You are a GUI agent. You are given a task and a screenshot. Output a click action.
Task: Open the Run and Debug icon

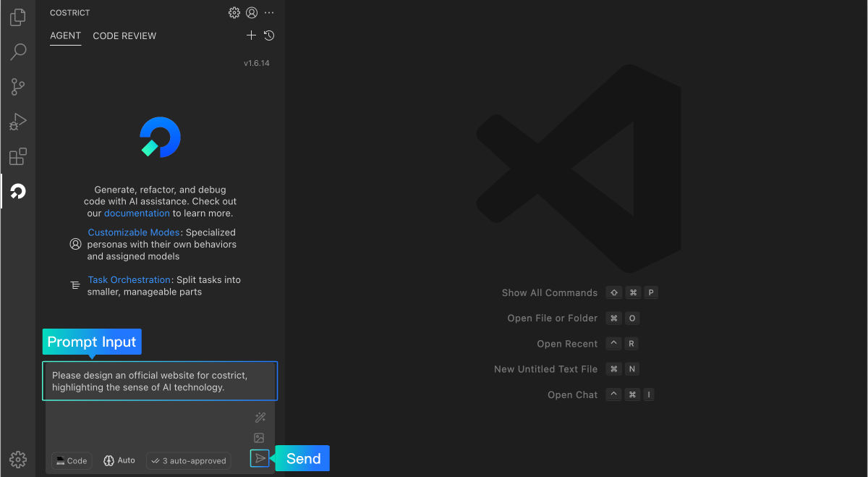17,122
